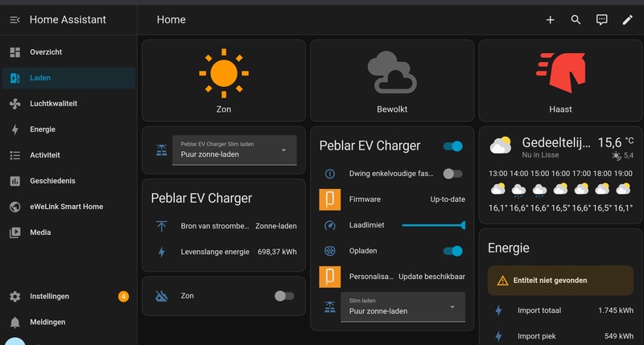The width and height of the screenshot is (644, 345).
Task: Turn off the Peblar EV Charger header toggle
Action: coord(453,146)
